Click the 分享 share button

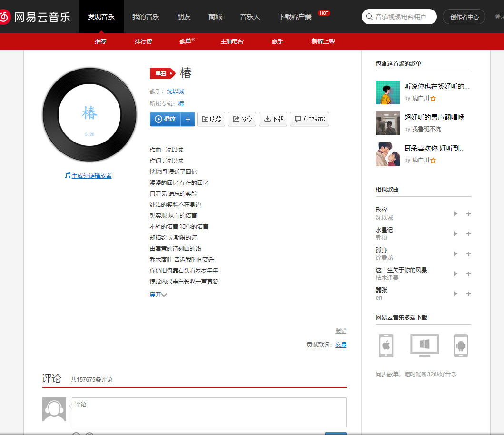coord(242,119)
